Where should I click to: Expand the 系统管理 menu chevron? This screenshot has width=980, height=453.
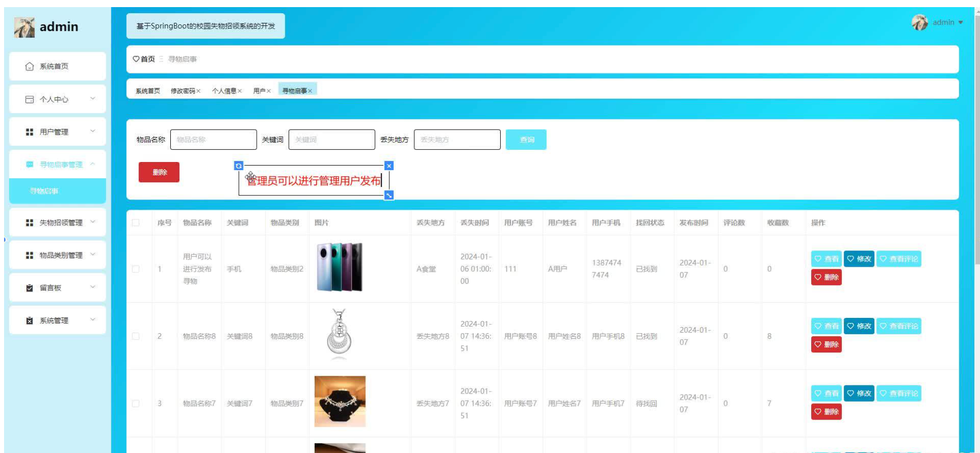[x=93, y=319]
